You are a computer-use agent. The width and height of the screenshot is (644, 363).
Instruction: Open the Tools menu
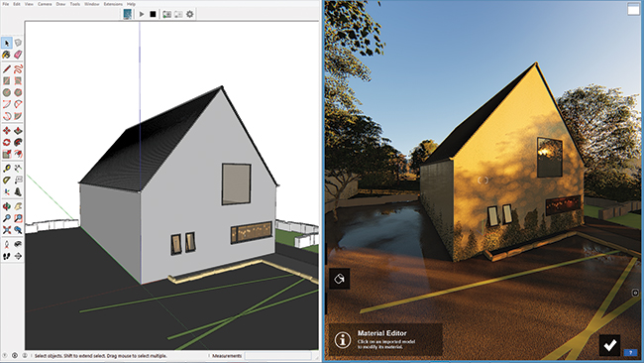tap(74, 4)
